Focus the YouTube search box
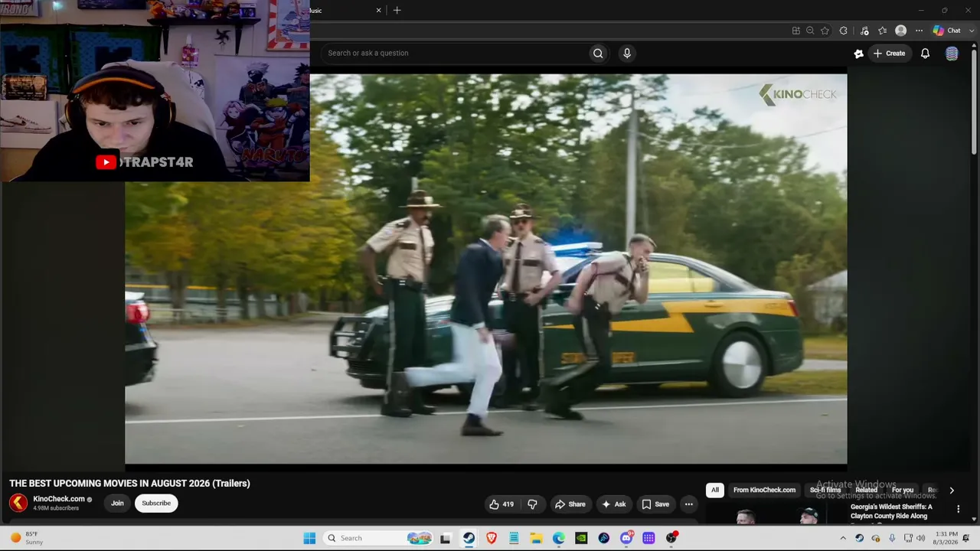This screenshot has width=980, height=551. 456,53
